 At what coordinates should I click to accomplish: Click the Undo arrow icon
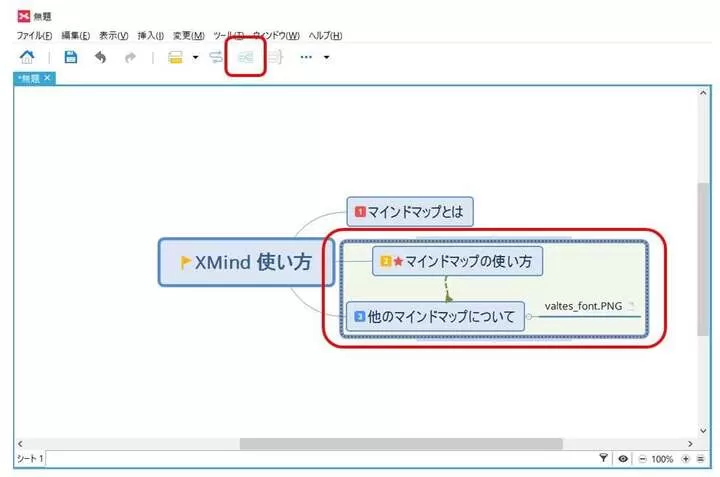(x=100, y=58)
